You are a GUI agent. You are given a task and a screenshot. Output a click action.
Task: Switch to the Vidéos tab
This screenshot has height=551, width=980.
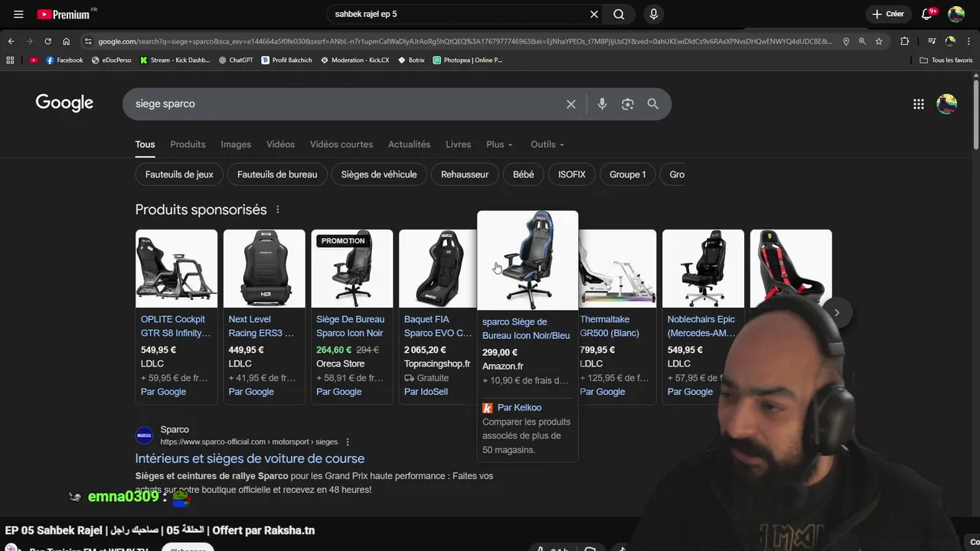point(280,145)
